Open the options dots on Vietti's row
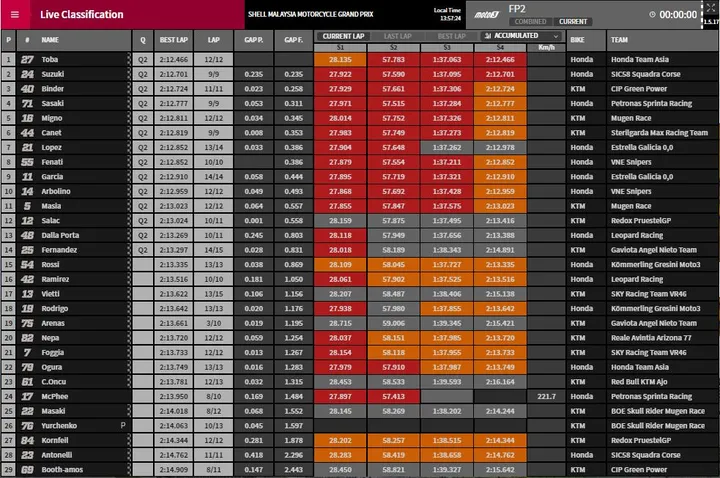This screenshot has width=720, height=478. click(129, 294)
